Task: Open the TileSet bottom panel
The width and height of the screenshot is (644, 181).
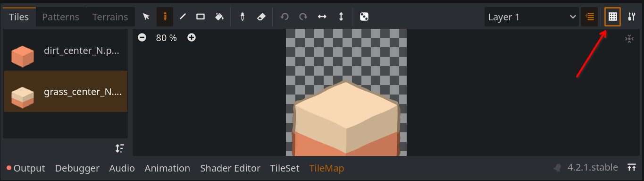Action: tap(284, 168)
